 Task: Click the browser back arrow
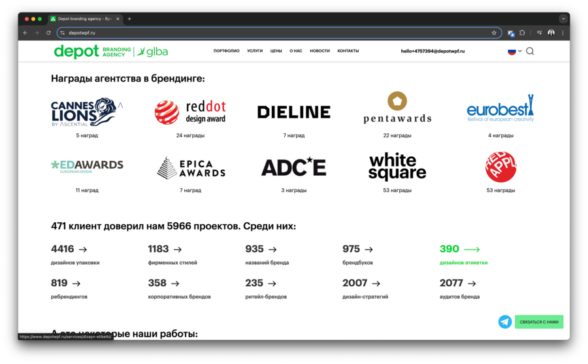(x=25, y=33)
